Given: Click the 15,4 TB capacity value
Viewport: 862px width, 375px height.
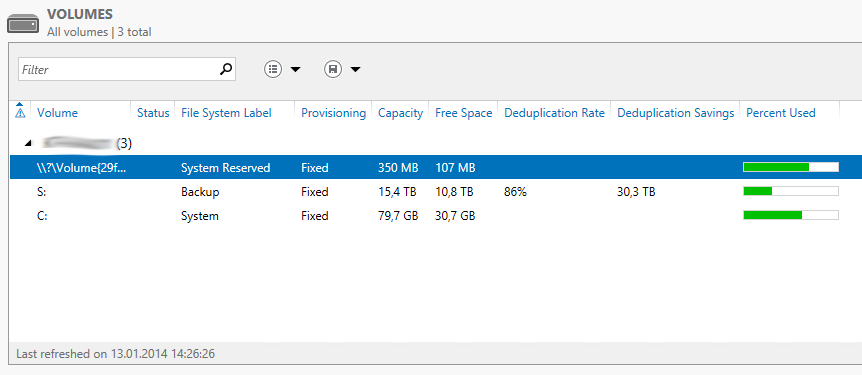Looking at the screenshot, I should (397, 192).
